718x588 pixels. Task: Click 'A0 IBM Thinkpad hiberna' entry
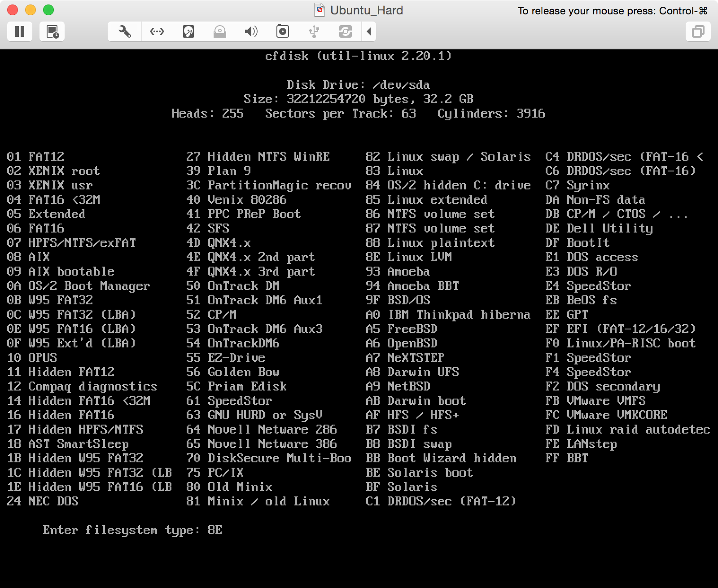(x=448, y=315)
